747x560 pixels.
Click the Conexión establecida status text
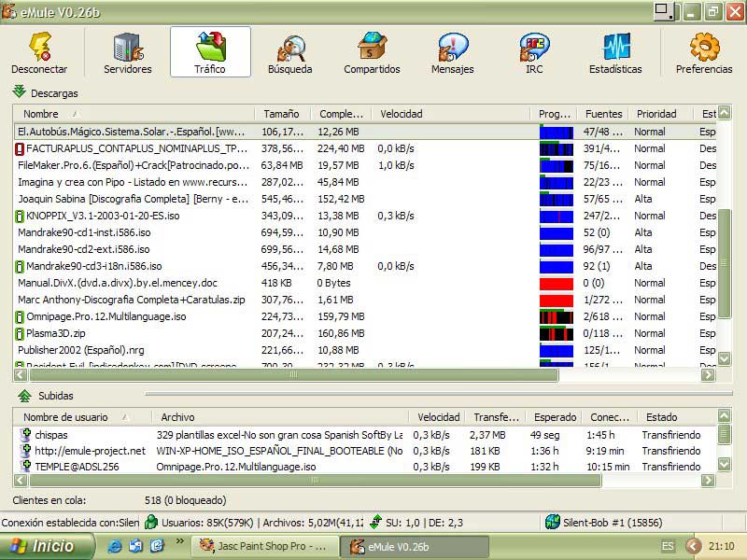click(x=70, y=523)
